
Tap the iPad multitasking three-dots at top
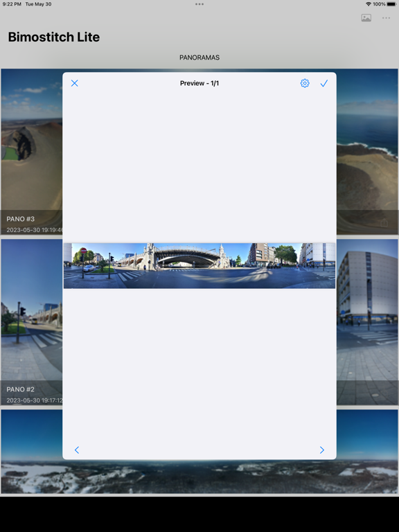pyautogui.click(x=199, y=4)
